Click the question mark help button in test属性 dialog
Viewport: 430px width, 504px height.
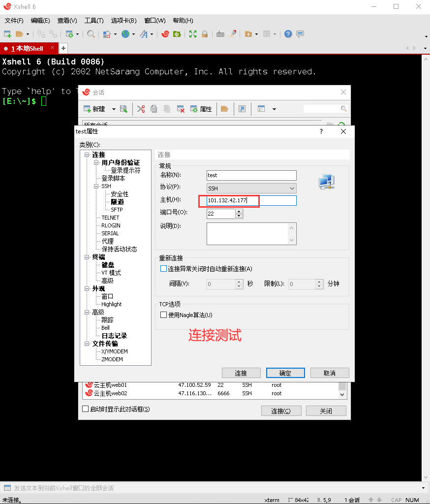pos(321,131)
